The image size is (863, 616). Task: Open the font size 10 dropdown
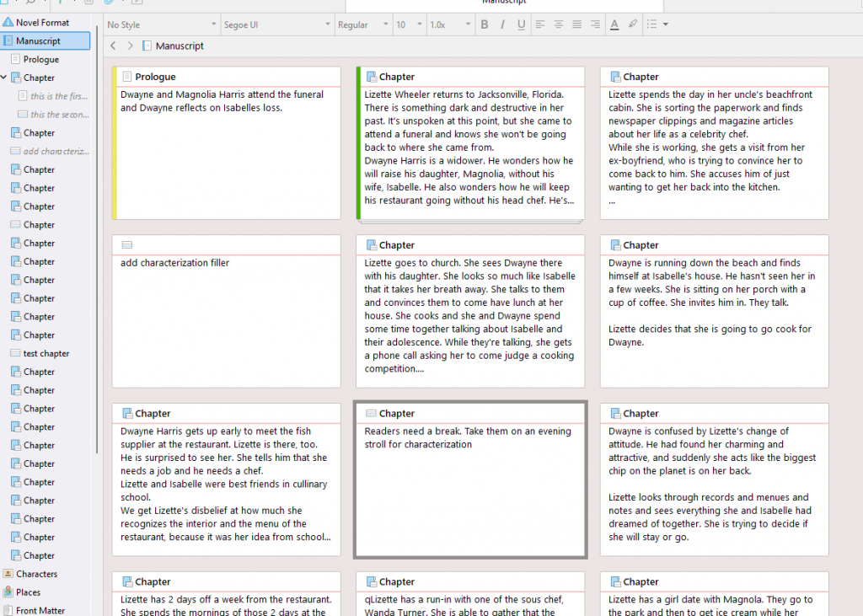point(409,24)
